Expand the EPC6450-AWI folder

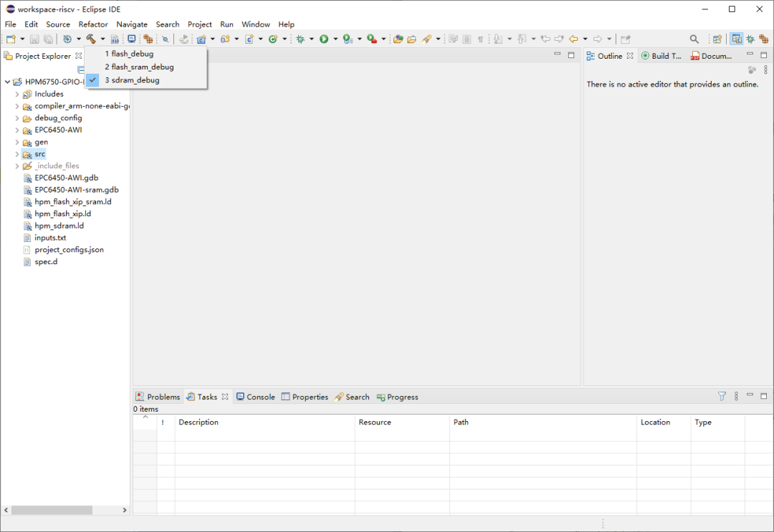tap(16, 130)
